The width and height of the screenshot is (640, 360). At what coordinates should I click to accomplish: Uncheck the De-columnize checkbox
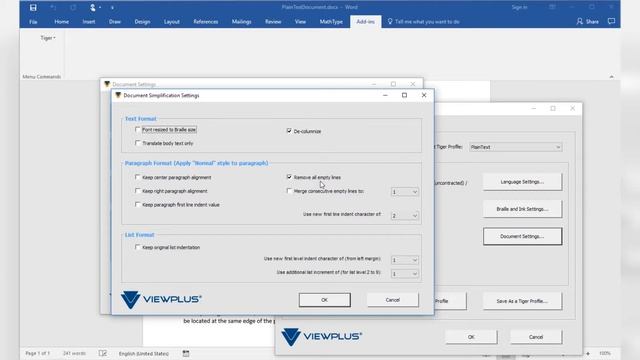click(289, 131)
